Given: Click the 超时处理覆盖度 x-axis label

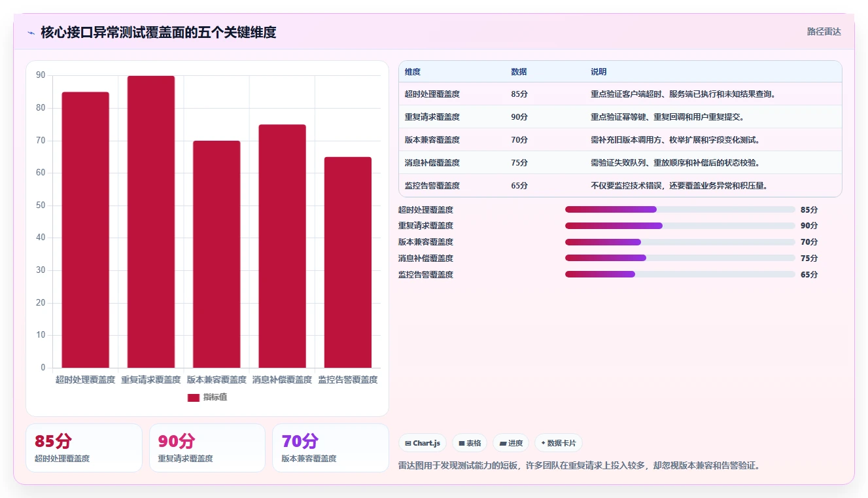Looking at the screenshot, I should tap(86, 380).
